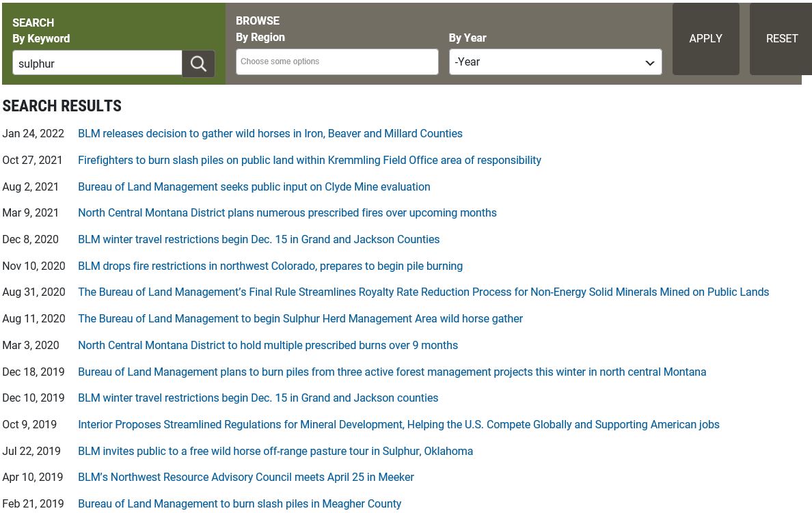812x513 pixels.
Task: Open northwest Colorado fire restrictions article
Action: pos(270,266)
